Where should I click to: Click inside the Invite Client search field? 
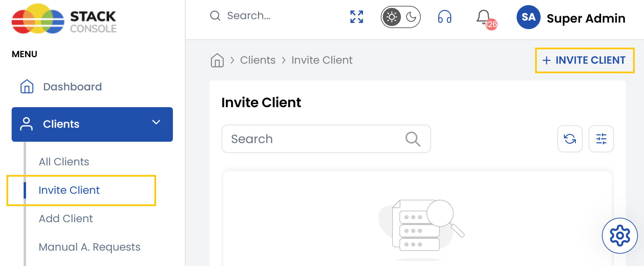308,139
